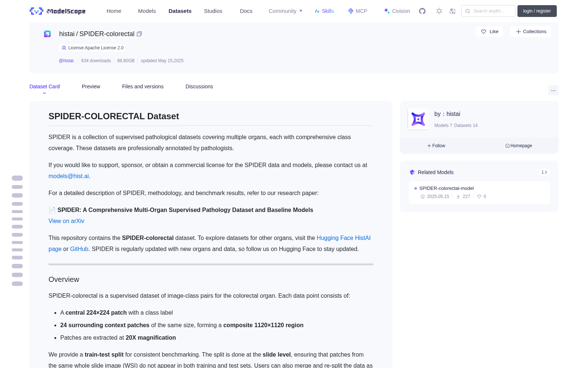The height and width of the screenshot is (368, 588).
Task: Go to the Home menu item
Action: click(114, 11)
